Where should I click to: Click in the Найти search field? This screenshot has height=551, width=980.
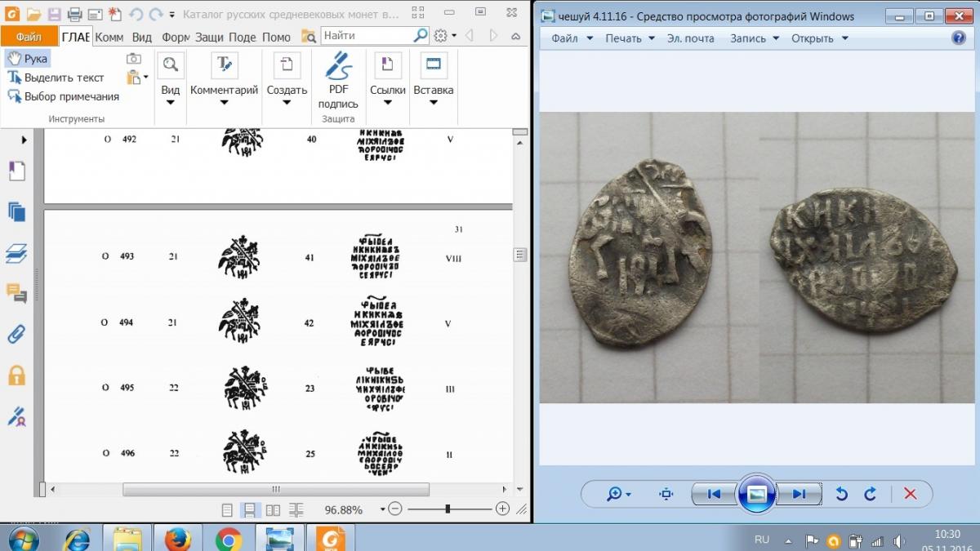pyautogui.click(x=367, y=36)
